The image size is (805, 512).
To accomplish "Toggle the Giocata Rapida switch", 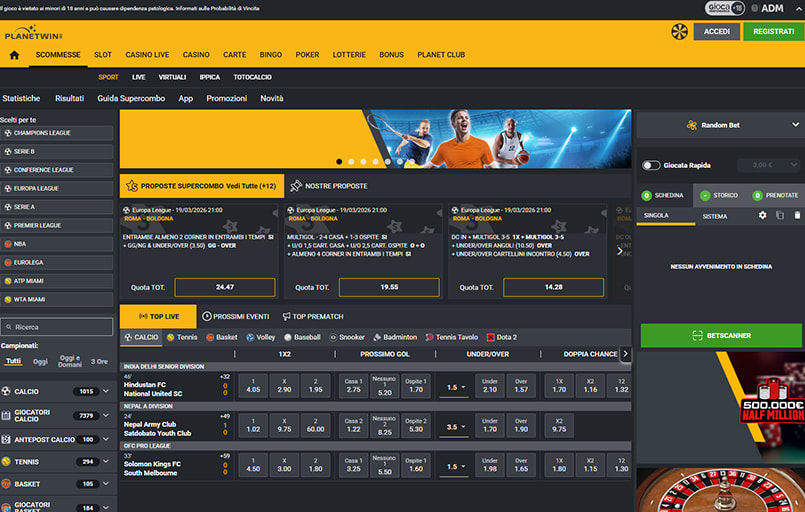I will click(x=651, y=165).
